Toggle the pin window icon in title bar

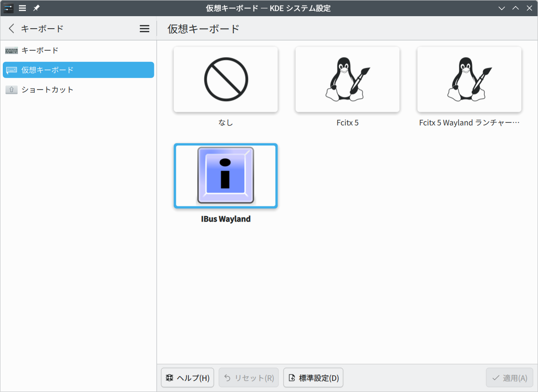[x=36, y=8]
